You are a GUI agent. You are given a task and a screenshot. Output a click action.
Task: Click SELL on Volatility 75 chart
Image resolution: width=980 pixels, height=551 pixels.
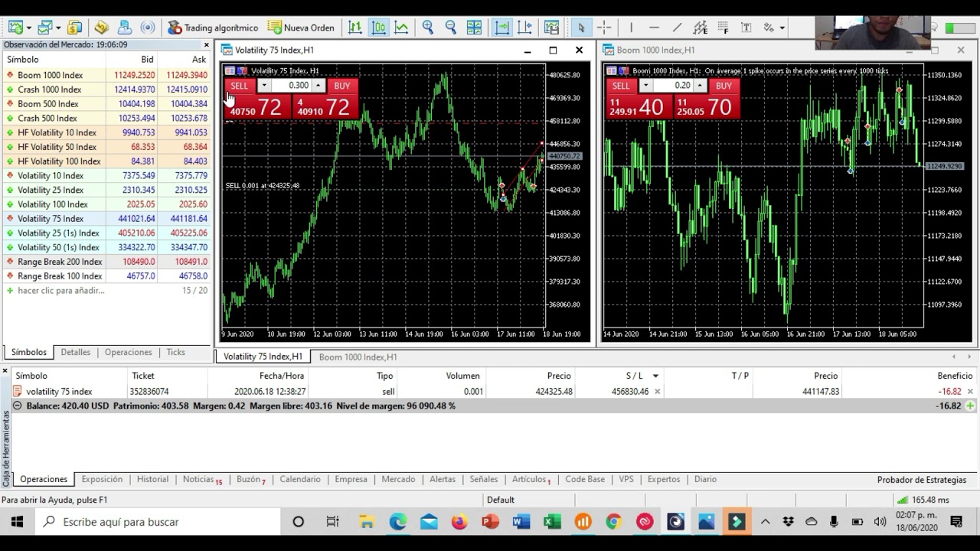tap(240, 86)
